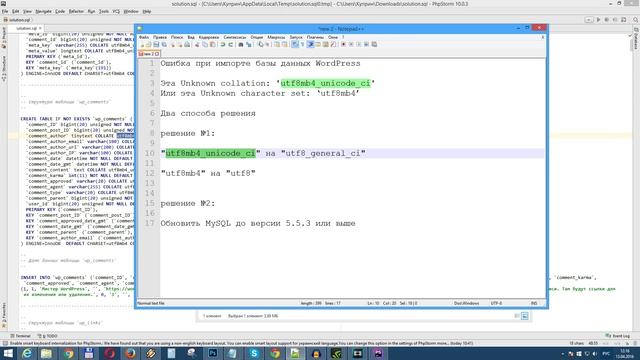This screenshot has height=360, width=640.
Task: Open the Плагины menu in Notepad++
Action: click(315, 37)
